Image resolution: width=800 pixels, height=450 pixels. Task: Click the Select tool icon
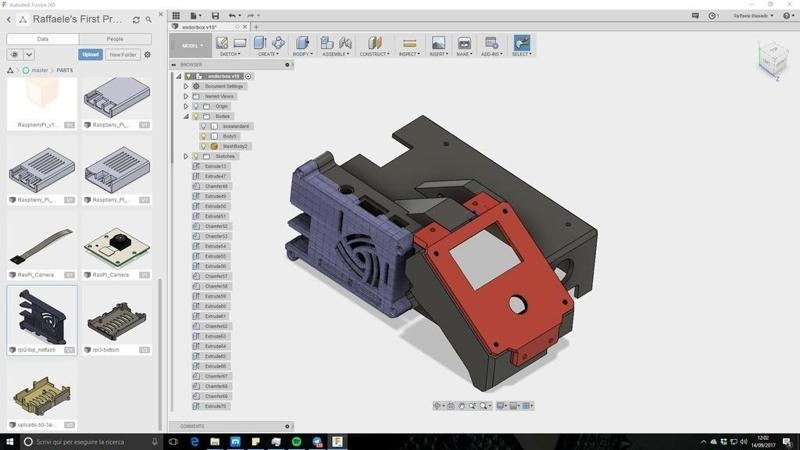pyautogui.click(x=521, y=43)
